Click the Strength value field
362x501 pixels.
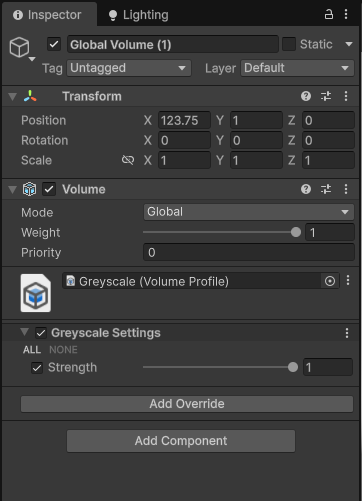(328, 367)
